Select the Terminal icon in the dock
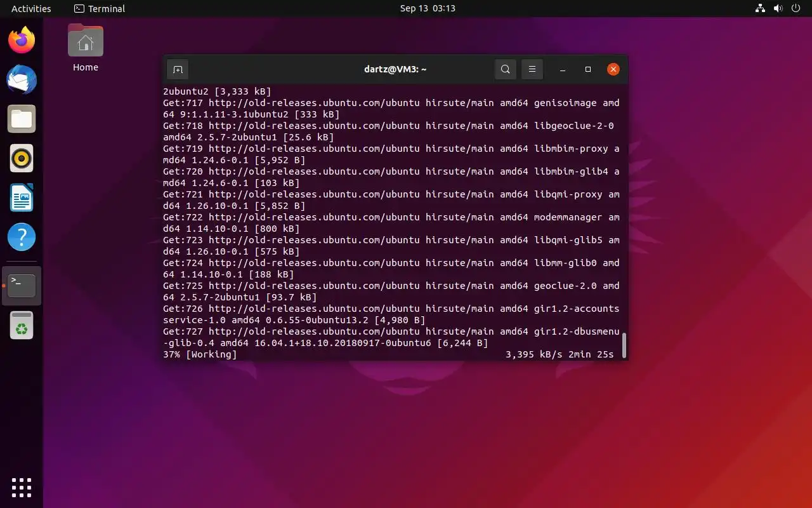812x508 pixels. coord(22,286)
